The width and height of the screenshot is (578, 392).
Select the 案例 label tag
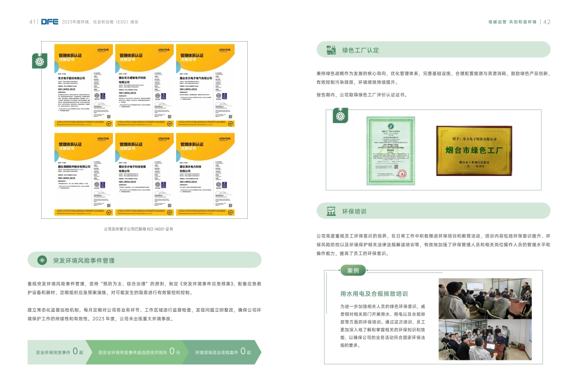click(353, 271)
